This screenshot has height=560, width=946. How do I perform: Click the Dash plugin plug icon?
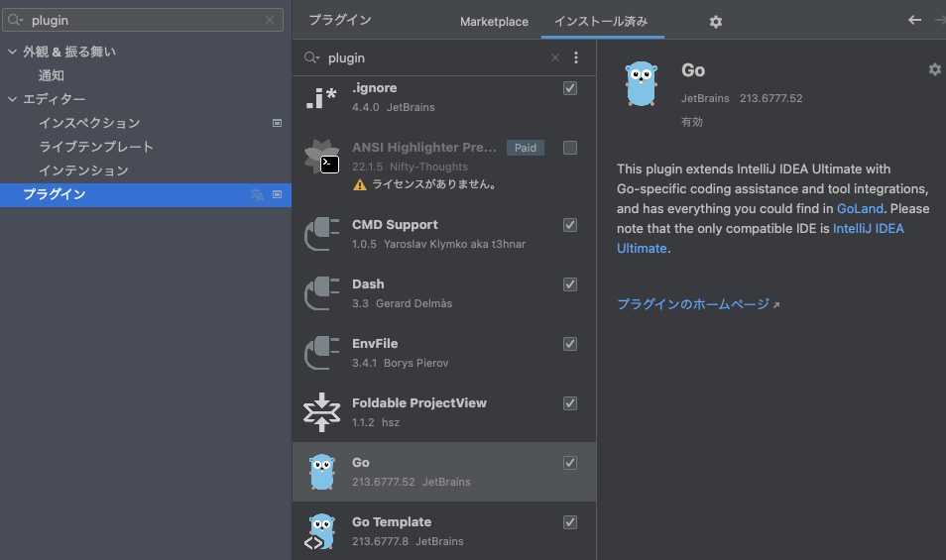[x=321, y=293]
